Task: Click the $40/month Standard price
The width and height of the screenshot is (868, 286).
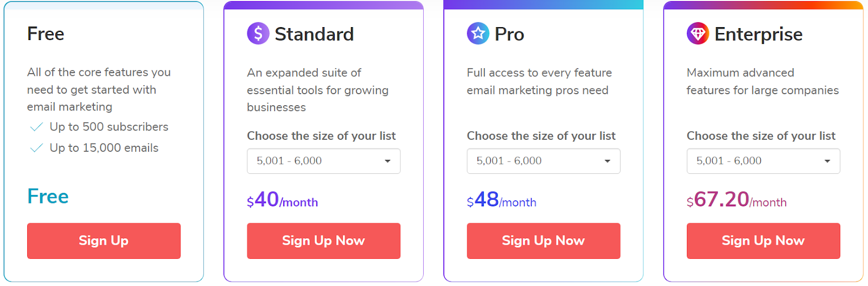Action: point(282,200)
